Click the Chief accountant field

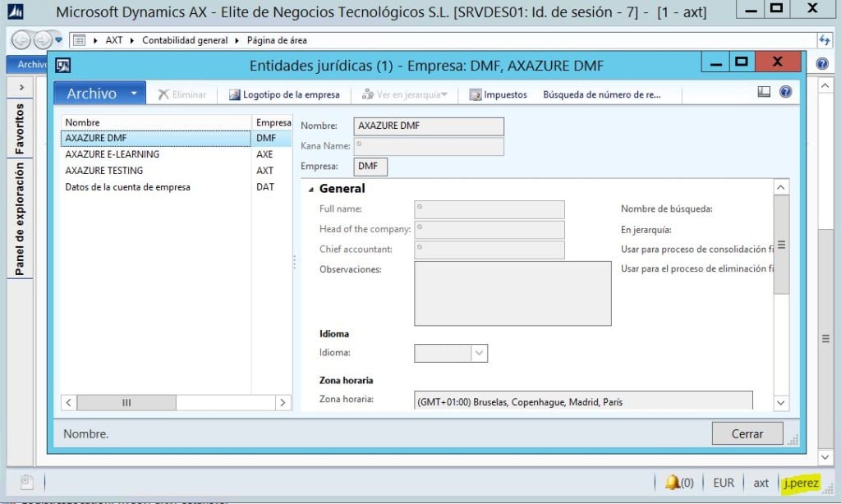point(489,250)
